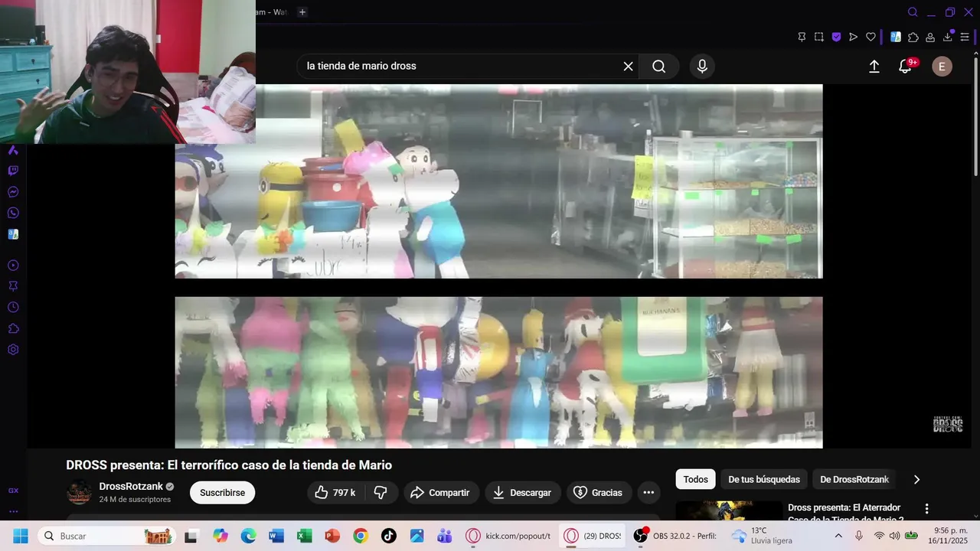This screenshot has width=980, height=551.
Task: Open Microsoft Word from taskbar
Action: [276, 536]
